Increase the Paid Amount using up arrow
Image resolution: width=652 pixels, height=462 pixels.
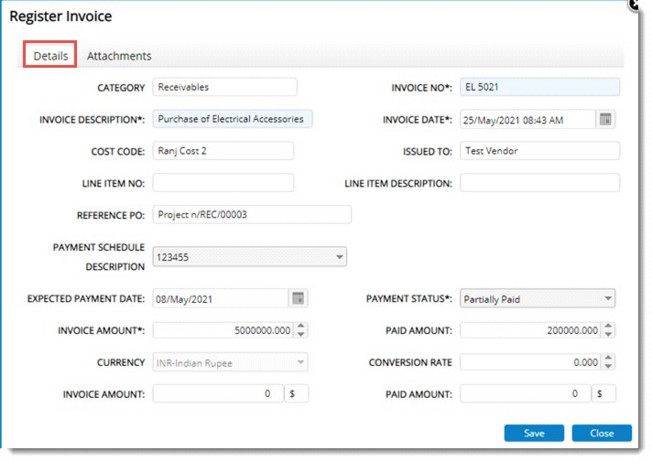click(610, 326)
